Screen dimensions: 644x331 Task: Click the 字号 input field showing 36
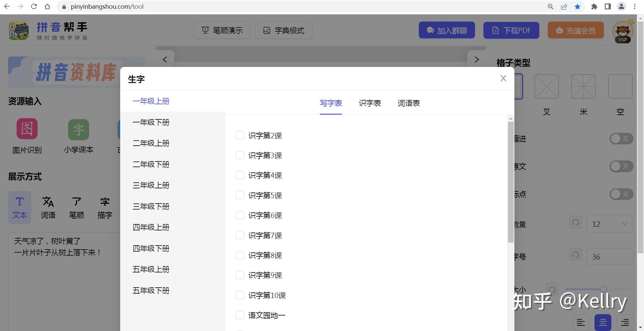pyautogui.click(x=610, y=257)
